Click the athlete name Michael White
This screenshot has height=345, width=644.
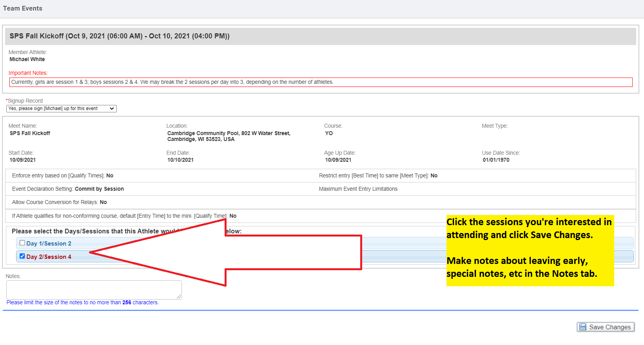point(27,59)
